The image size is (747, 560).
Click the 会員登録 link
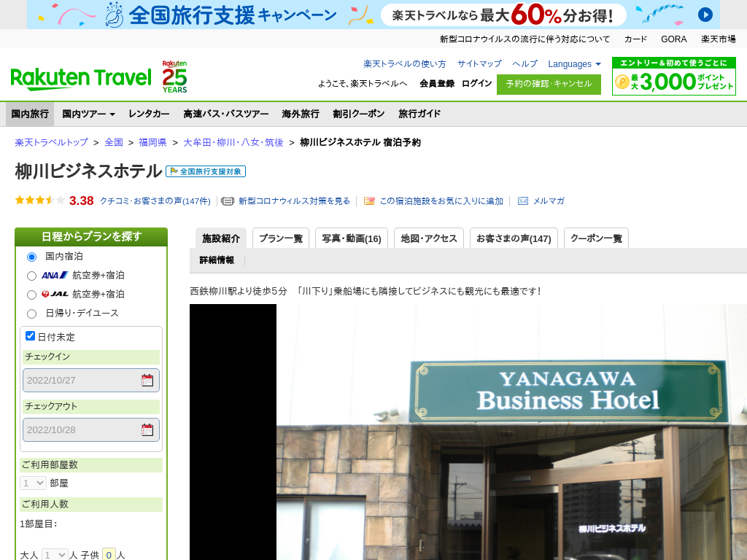point(437,83)
